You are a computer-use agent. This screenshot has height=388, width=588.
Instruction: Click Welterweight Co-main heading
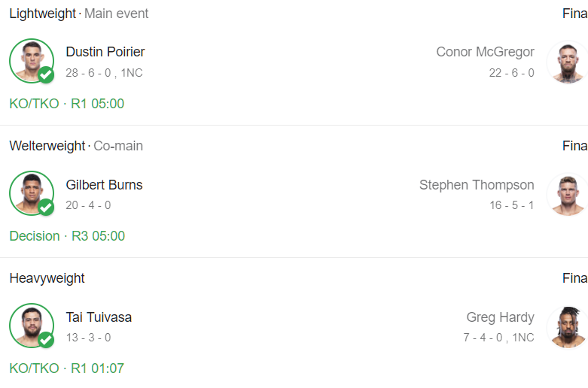tap(75, 146)
